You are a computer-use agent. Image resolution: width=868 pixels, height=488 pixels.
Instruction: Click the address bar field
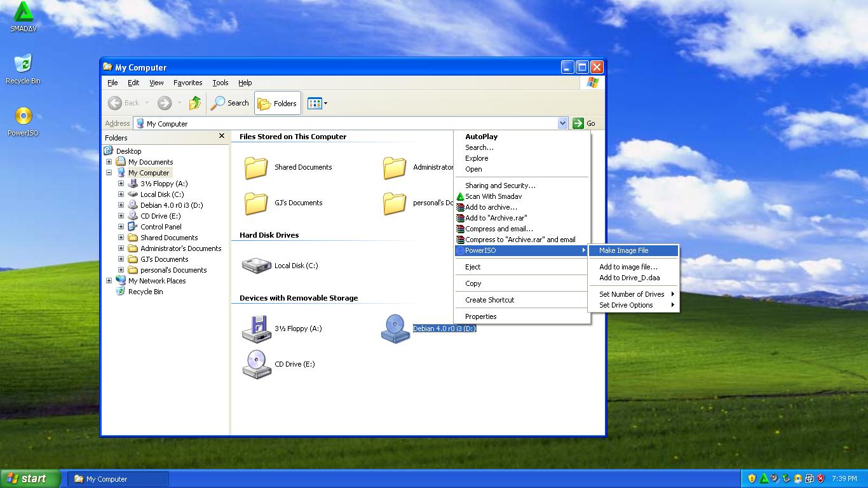click(x=346, y=123)
